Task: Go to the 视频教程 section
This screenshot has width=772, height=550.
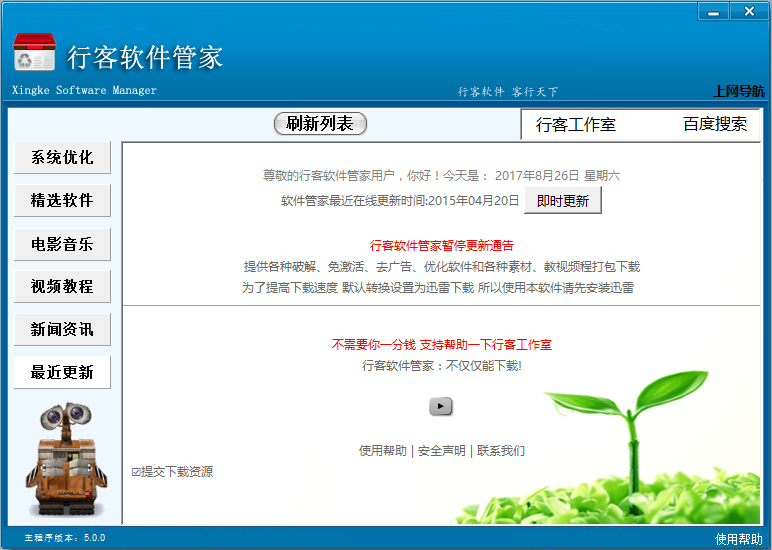Action: point(62,287)
